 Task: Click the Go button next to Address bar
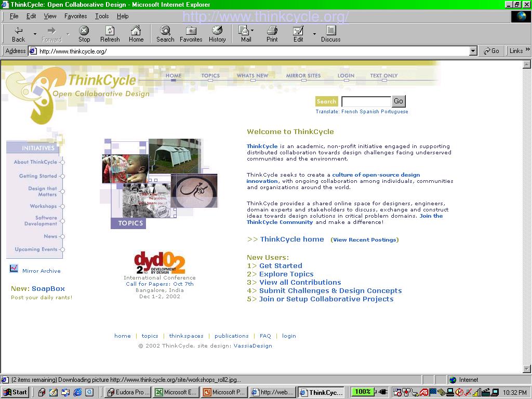[x=491, y=51]
